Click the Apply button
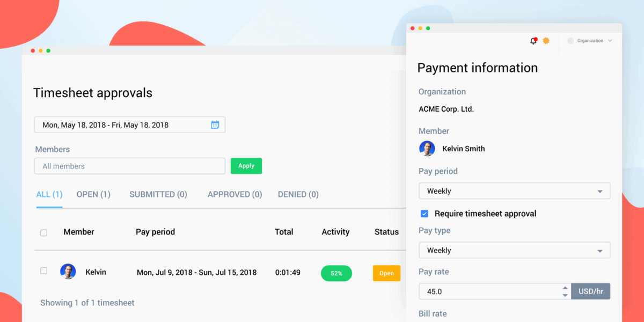This screenshot has width=644, height=322. point(246,166)
